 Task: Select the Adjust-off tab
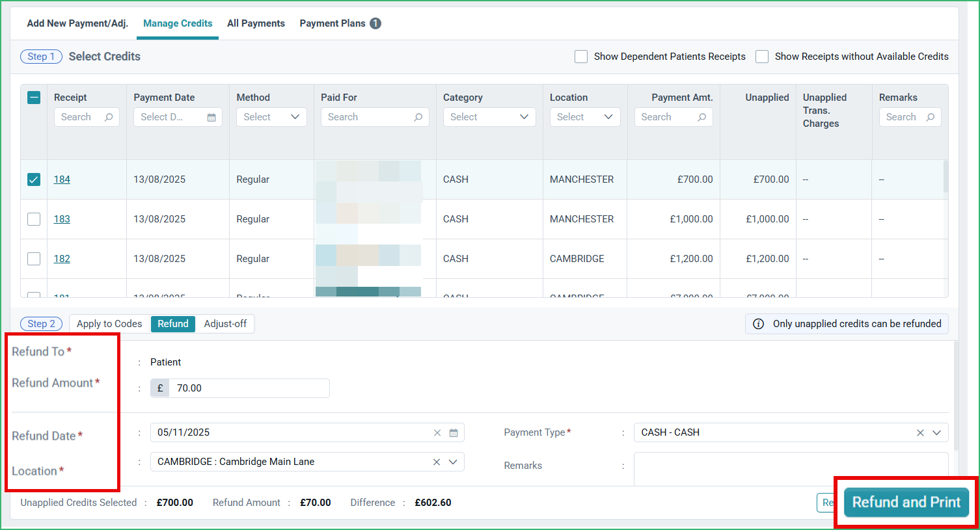click(x=225, y=324)
